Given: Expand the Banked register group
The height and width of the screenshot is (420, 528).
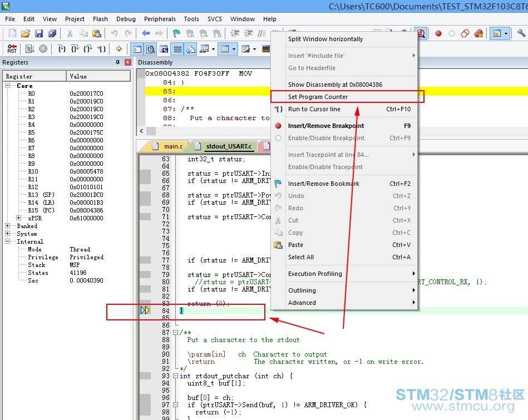Looking at the screenshot, I should click(7, 226).
